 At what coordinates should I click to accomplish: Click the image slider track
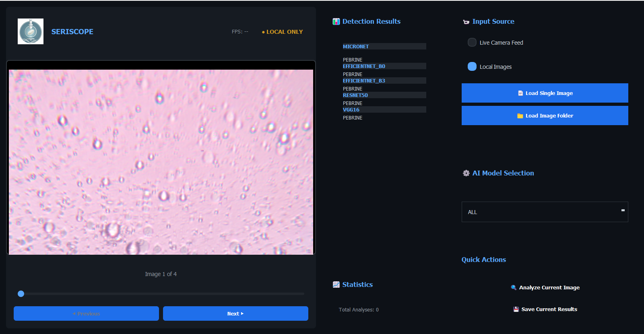pyautogui.click(x=161, y=294)
